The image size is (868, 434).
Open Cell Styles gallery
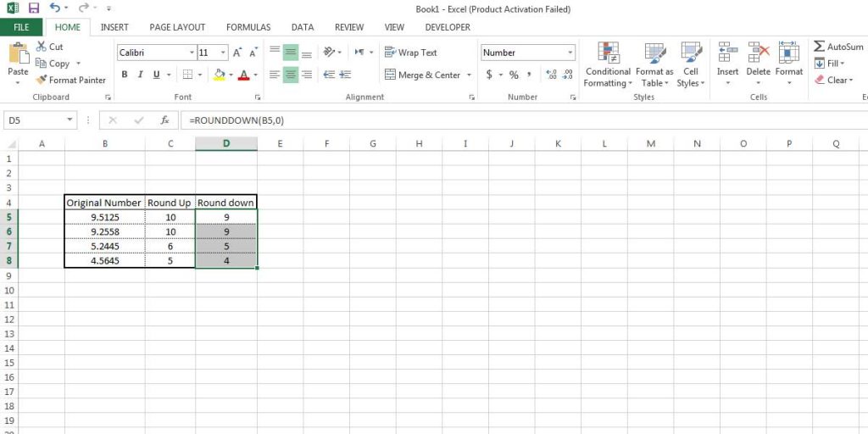691,64
